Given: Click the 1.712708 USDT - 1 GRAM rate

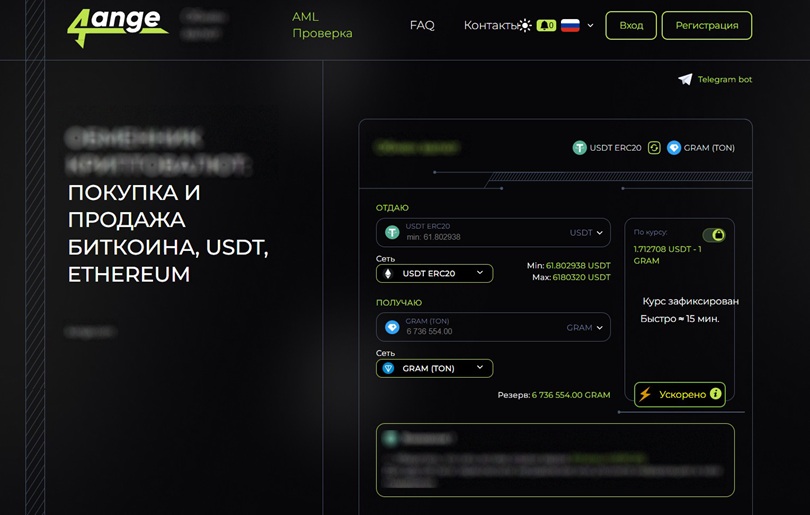Looking at the screenshot, I should (667, 255).
